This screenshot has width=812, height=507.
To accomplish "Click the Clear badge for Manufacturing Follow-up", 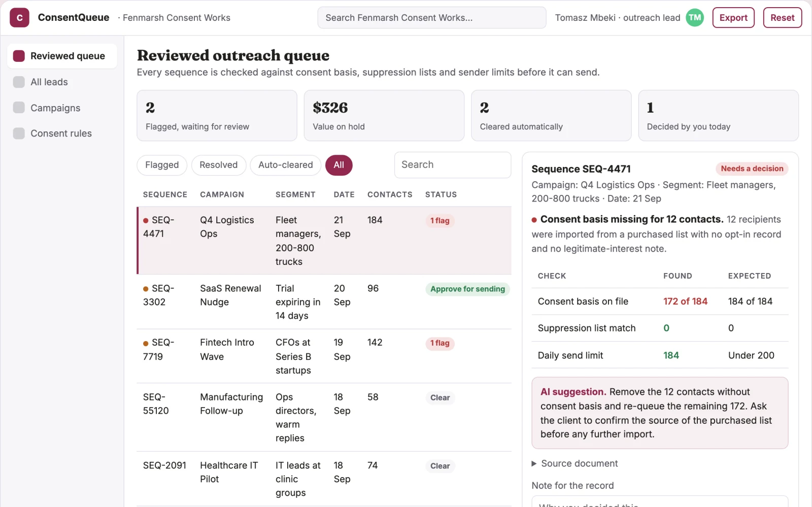I will [x=440, y=398].
